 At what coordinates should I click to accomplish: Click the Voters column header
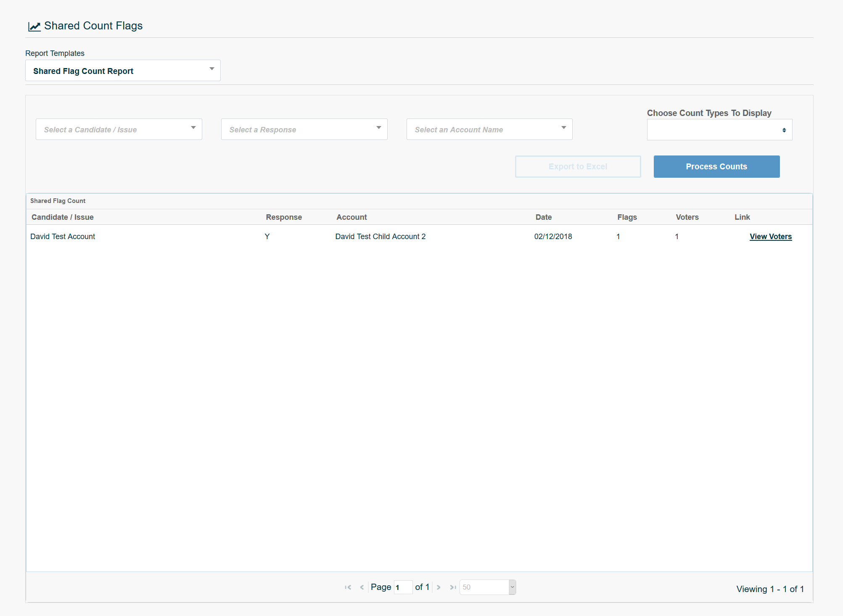687,217
